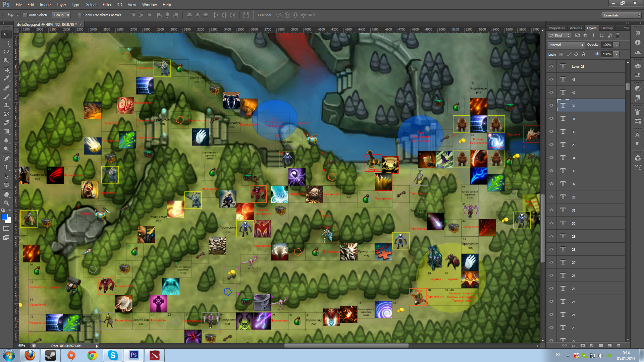Click the zoom percentage field 40%

(x=22, y=346)
